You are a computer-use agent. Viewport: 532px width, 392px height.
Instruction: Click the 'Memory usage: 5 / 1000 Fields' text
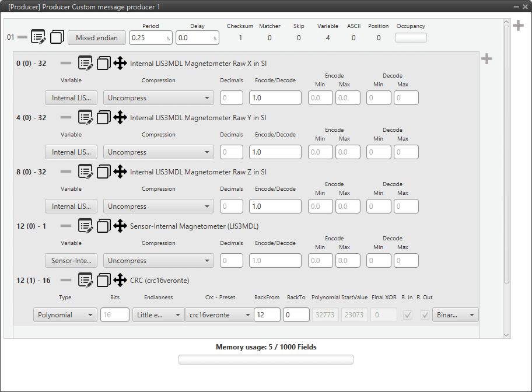click(x=266, y=347)
